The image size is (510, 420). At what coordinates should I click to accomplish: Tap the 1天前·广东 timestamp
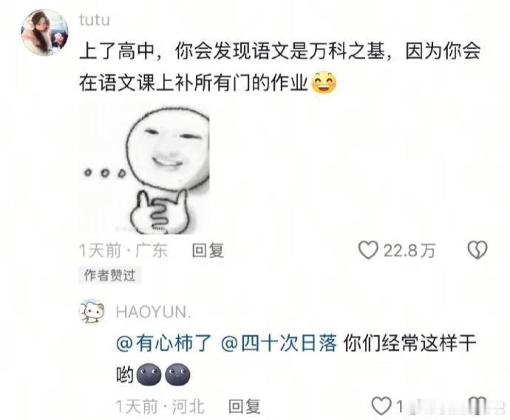click(x=123, y=250)
